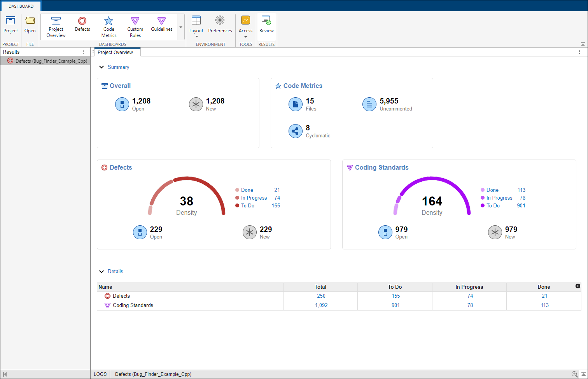Select Defects (Bug_Finder_Example_Cpp) in Results
588x379 pixels.
coord(51,61)
